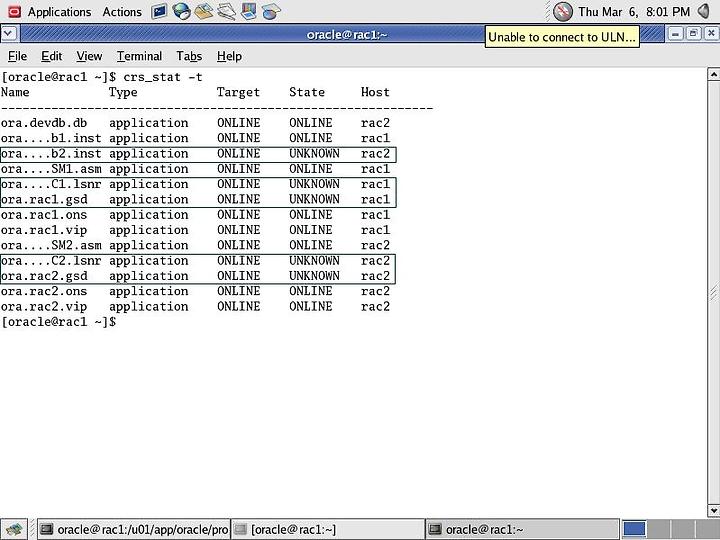Open the window menu button on the title bar
The height and width of the screenshot is (540, 720).
tap(9, 34)
